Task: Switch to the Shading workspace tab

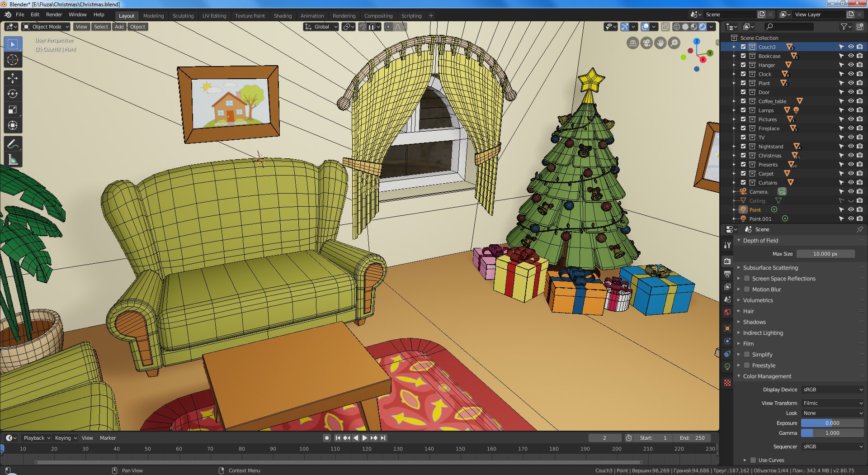Action: (x=283, y=16)
